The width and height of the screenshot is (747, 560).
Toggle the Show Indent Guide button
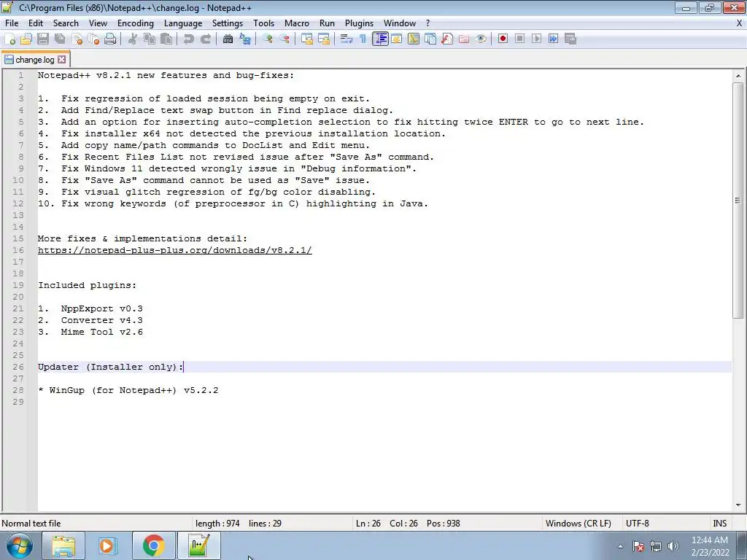click(x=380, y=39)
